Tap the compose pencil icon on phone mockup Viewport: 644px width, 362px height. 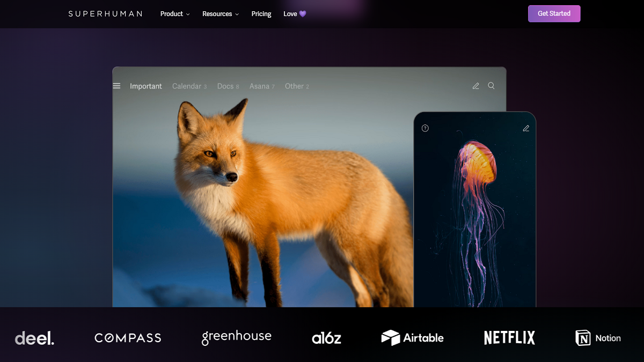pyautogui.click(x=526, y=128)
